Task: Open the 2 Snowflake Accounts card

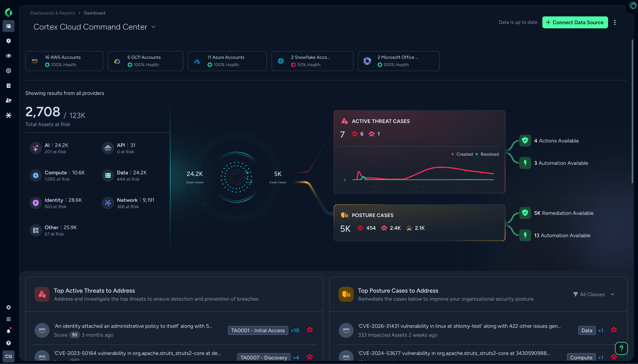Action: tap(312, 61)
